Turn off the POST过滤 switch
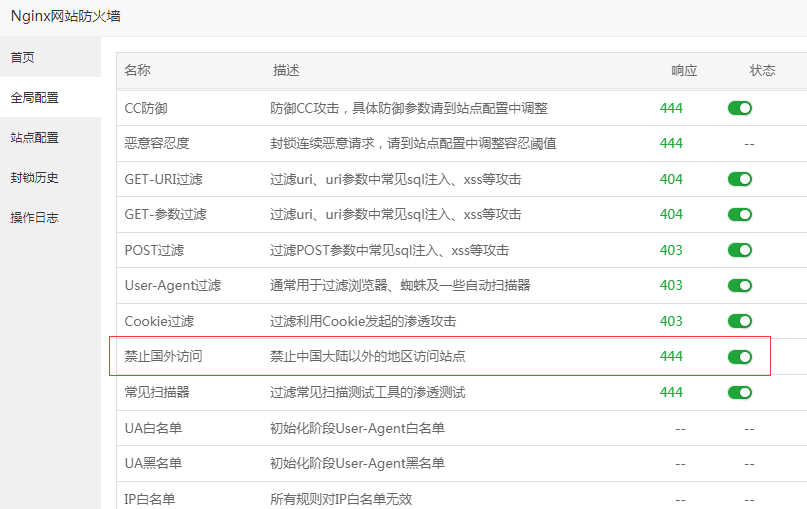The image size is (807, 509). [x=740, y=250]
